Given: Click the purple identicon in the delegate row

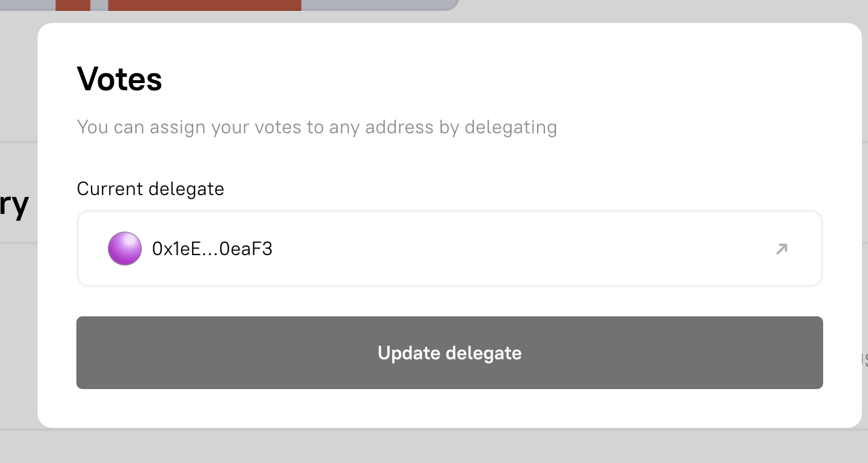Looking at the screenshot, I should coord(124,248).
